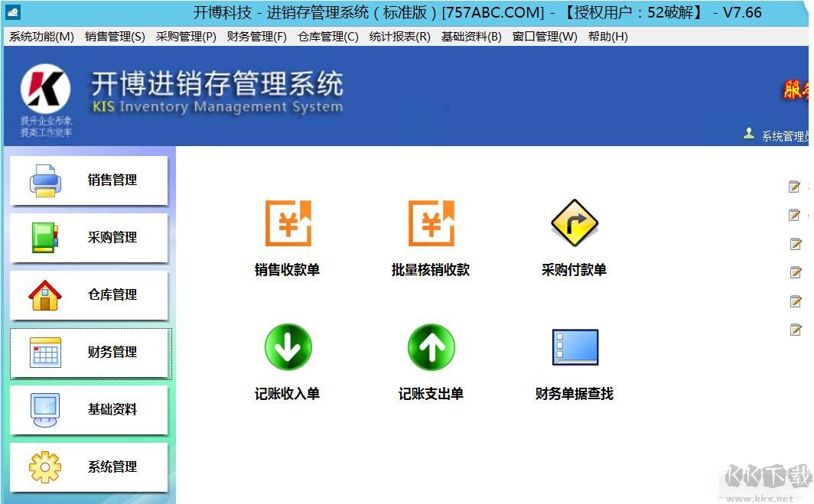Image resolution: width=814 pixels, height=504 pixels.
Task: Select the 销售管理 sidebar button
Action: point(89,180)
